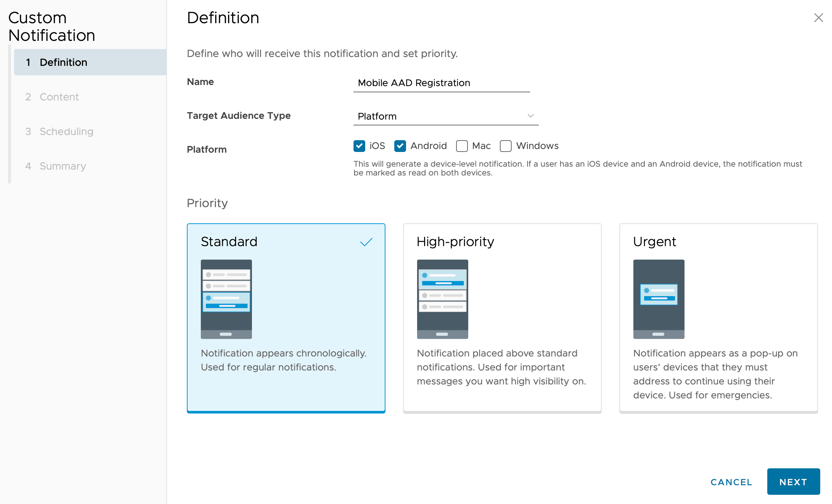Click the Name input field
The image size is (832, 504).
pos(441,83)
